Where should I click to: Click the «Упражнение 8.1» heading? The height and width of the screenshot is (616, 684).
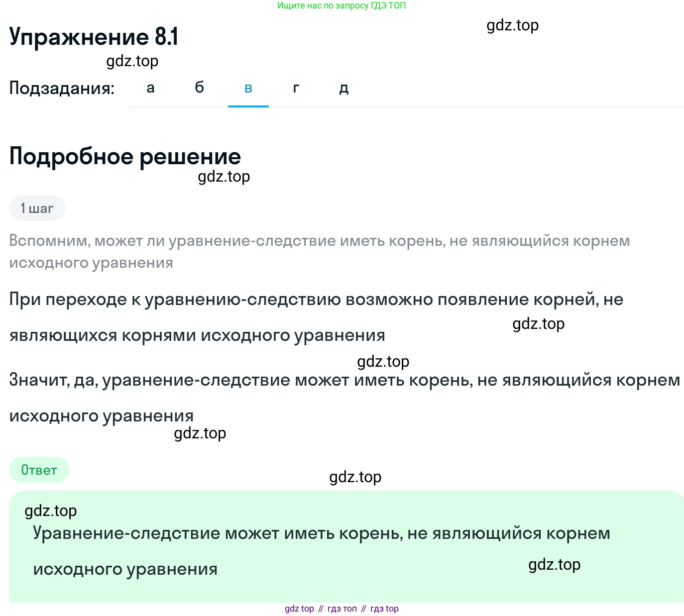pyautogui.click(x=94, y=37)
